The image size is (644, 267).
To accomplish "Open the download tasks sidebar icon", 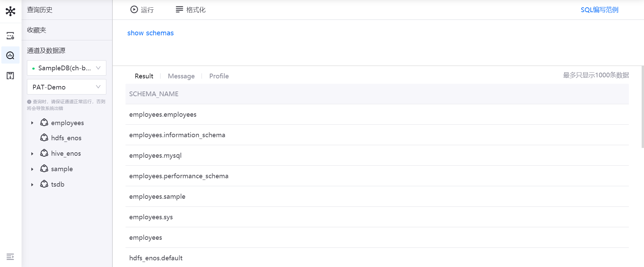I will click(10, 76).
